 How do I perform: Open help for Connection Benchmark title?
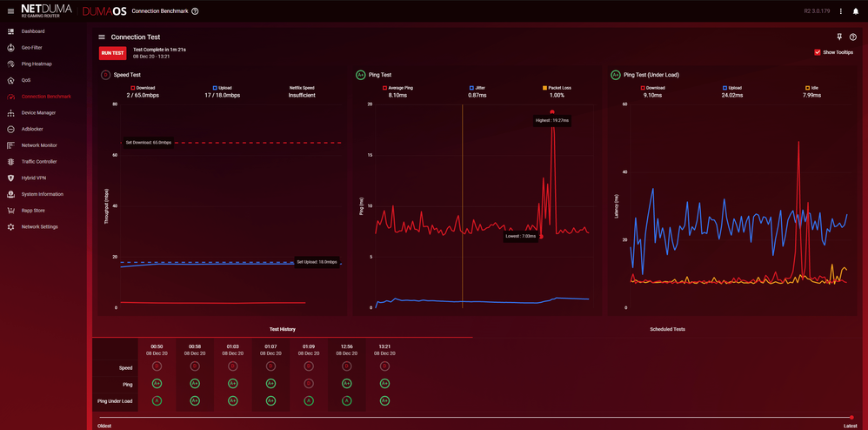coord(195,11)
